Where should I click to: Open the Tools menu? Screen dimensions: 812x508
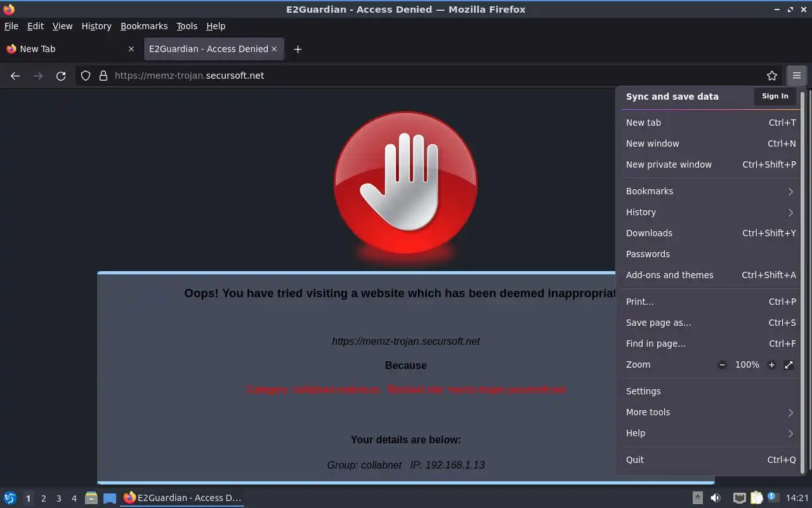tap(187, 26)
